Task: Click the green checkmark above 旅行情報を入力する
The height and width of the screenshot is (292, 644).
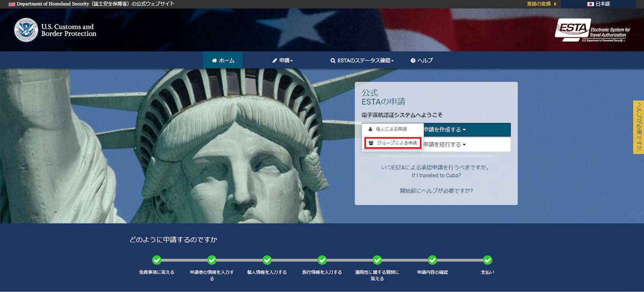Action: pos(322,260)
